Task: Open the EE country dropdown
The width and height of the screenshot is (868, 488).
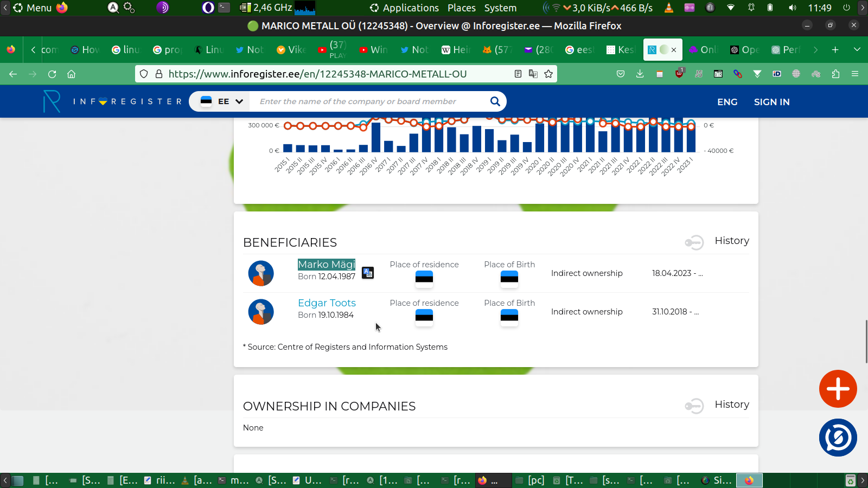Action: tap(222, 101)
